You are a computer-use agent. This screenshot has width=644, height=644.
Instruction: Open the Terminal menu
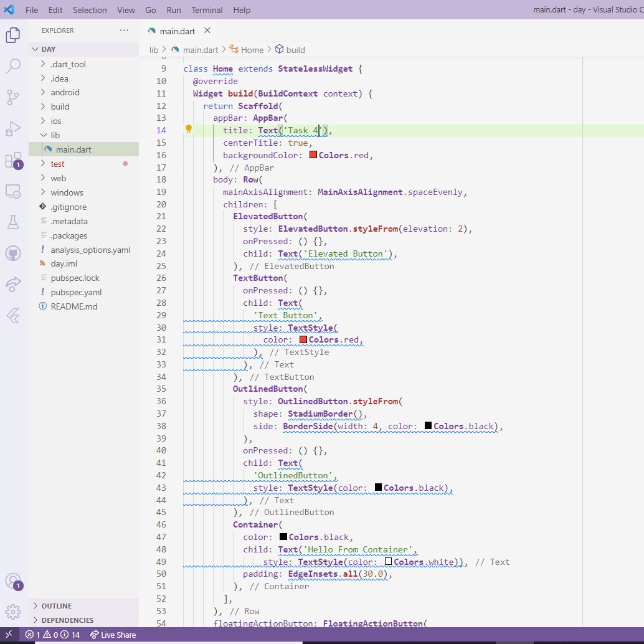(x=207, y=10)
